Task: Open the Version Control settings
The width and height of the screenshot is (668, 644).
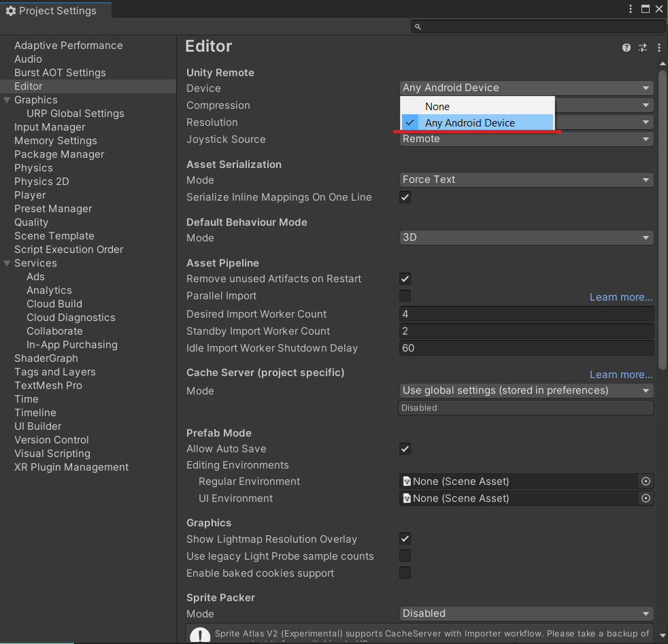Action: coord(52,440)
